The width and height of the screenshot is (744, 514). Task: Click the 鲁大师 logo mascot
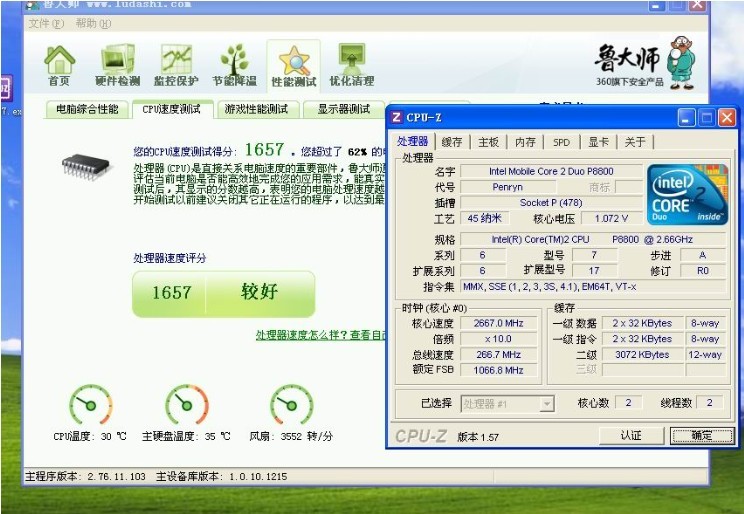pyautogui.click(x=681, y=62)
